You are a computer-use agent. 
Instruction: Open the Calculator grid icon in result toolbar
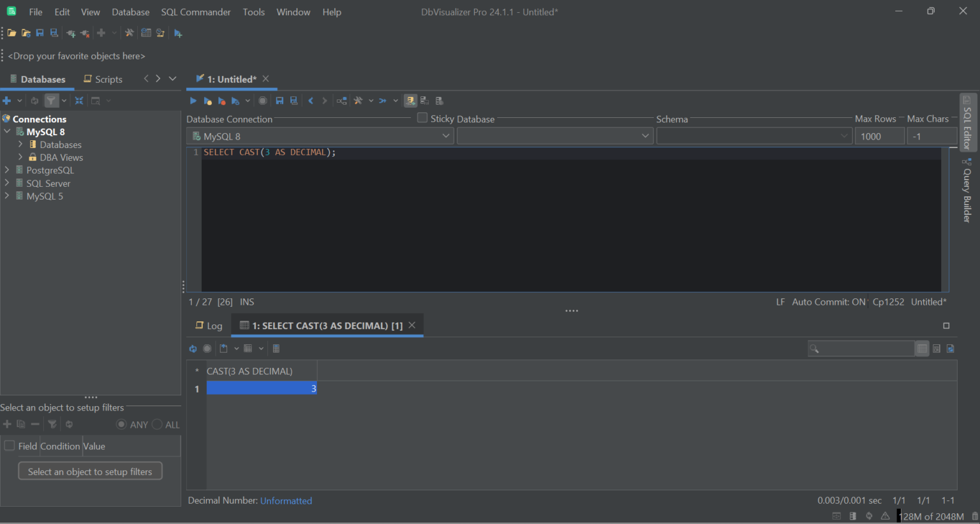tap(276, 348)
